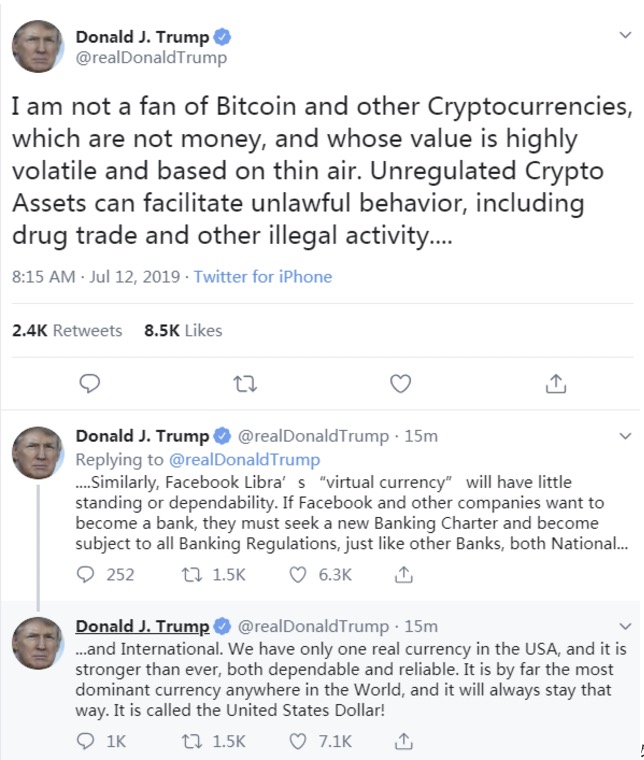The image size is (644, 760).
Task: Retweet the main Bitcoin tweet
Action: (x=244, y=383)
